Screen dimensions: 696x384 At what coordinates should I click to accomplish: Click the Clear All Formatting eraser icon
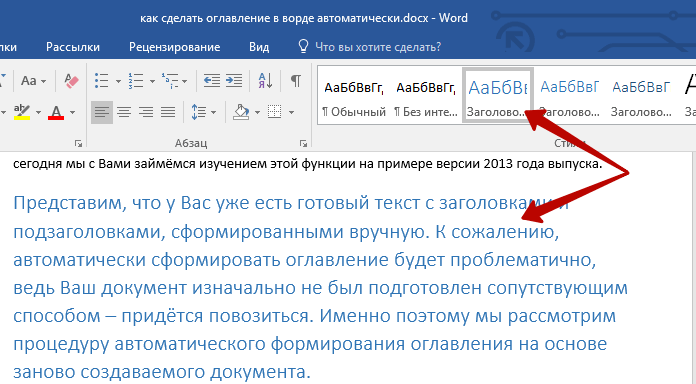(71, 81)
